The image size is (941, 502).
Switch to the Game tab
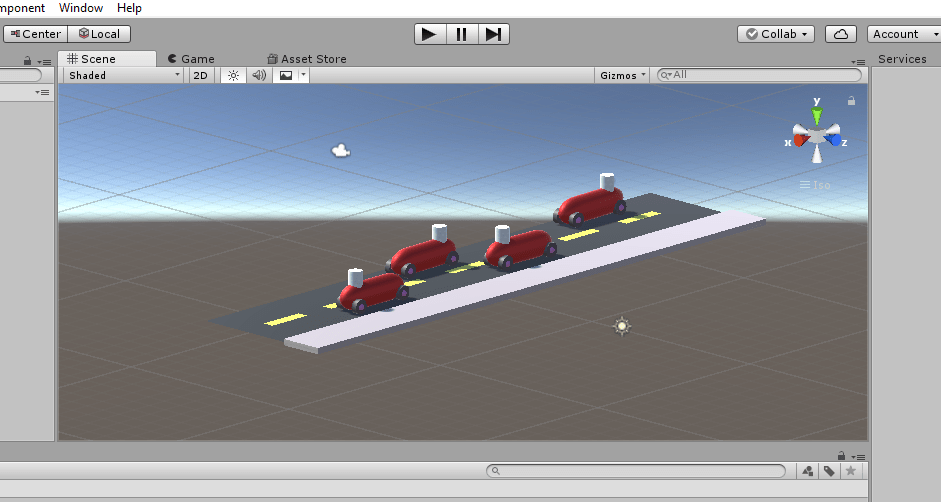pyautogui.click(x=190, y=59)
